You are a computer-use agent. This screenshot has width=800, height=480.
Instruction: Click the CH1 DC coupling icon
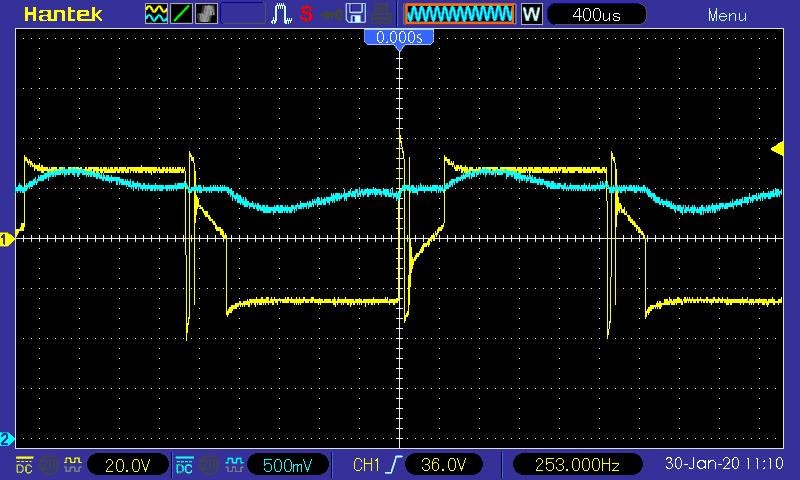pyautogui.click(x=24, y=465)
